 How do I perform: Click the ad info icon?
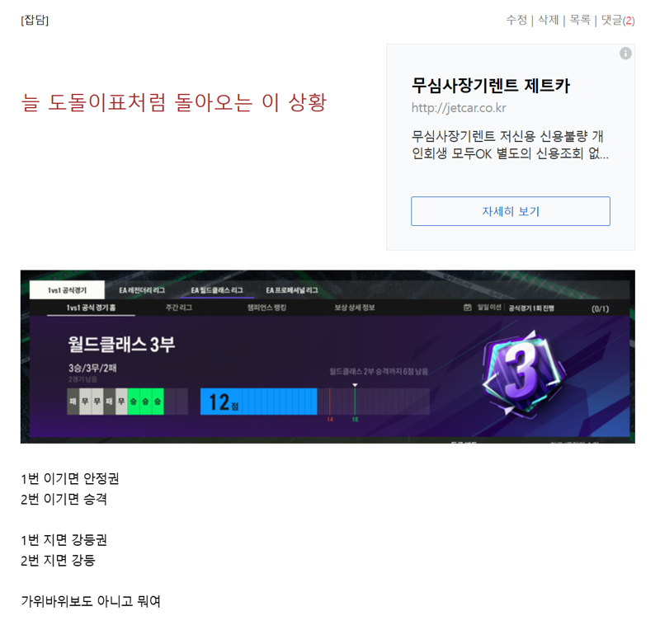tap(625, 54)
